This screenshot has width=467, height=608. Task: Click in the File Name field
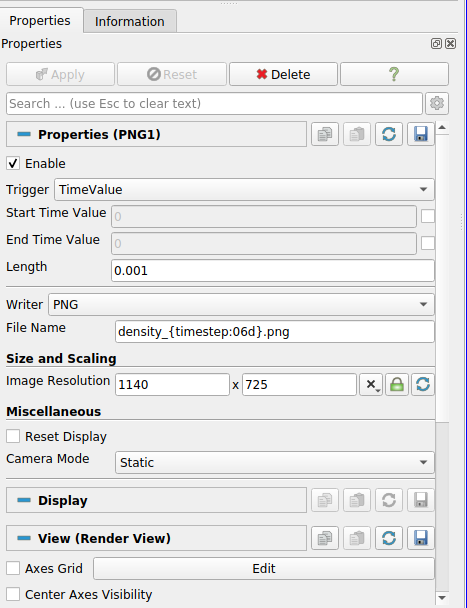(275, 332)
